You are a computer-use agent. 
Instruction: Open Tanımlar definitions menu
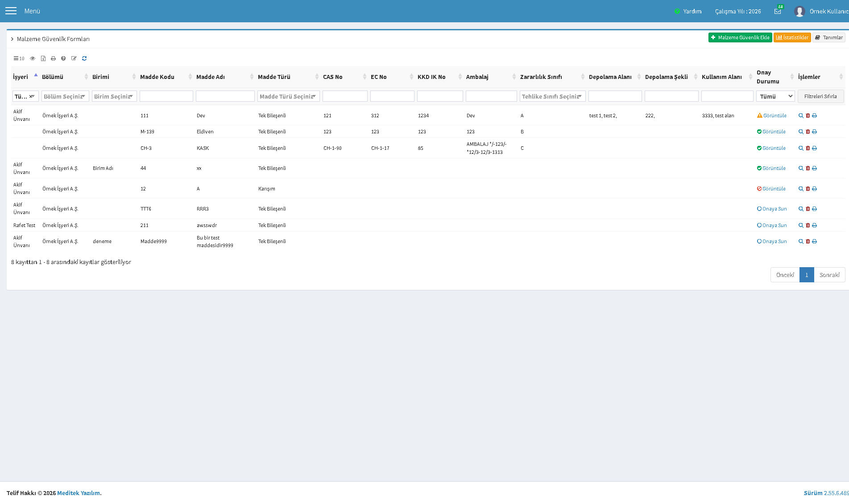click(828, 37)
